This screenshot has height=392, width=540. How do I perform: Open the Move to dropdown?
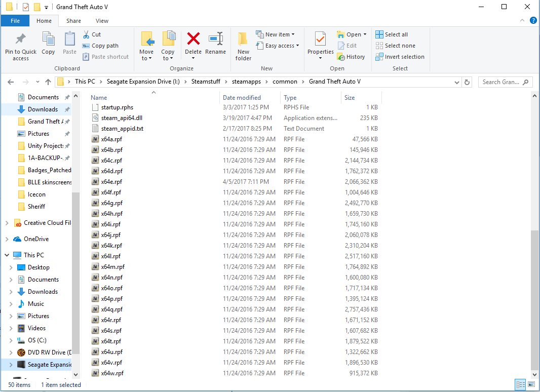coord(146,46)
